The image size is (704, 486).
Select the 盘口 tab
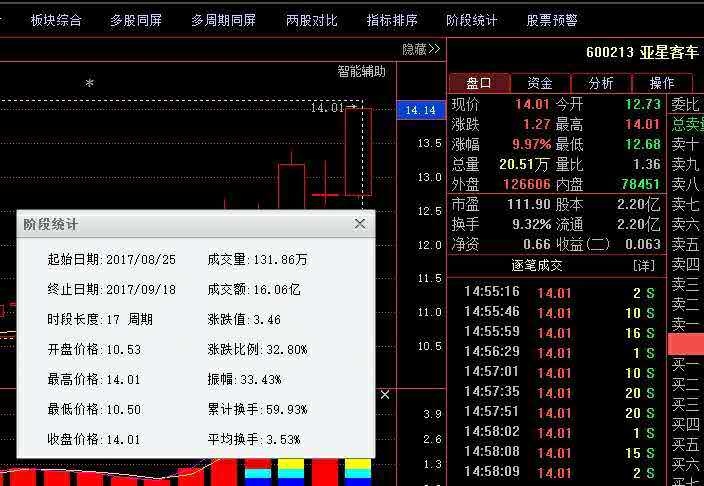(479, 83)
